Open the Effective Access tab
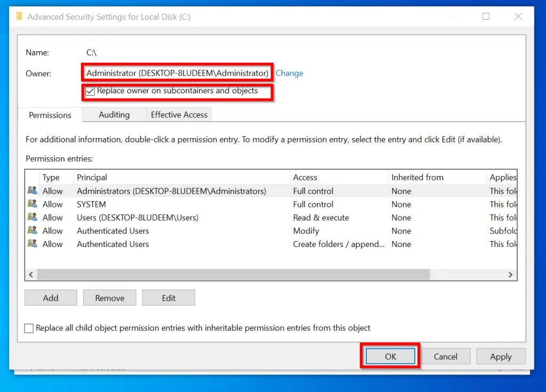 pos(179,115)
